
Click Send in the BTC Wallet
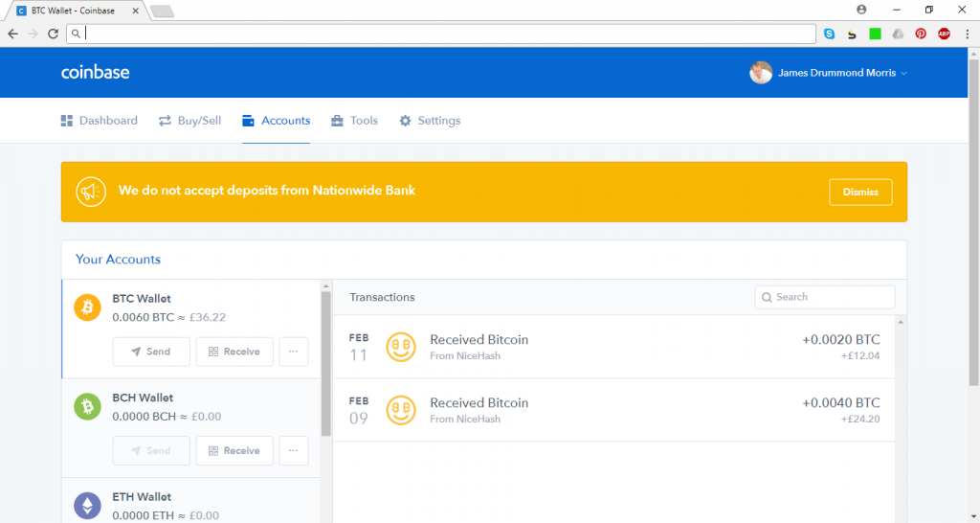coord(151,352)
